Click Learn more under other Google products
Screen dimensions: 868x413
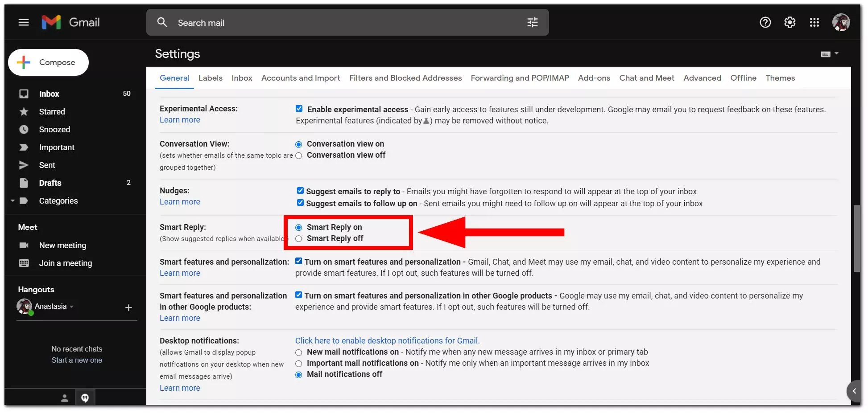pyautogui.click(x=180, y=318)
